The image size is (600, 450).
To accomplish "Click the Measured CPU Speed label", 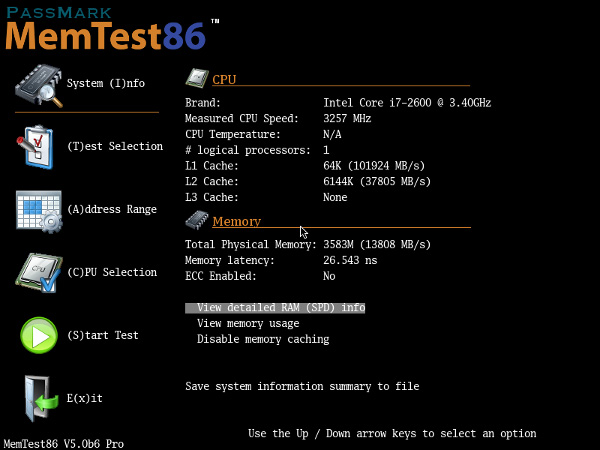I will [x=242, y=119].
